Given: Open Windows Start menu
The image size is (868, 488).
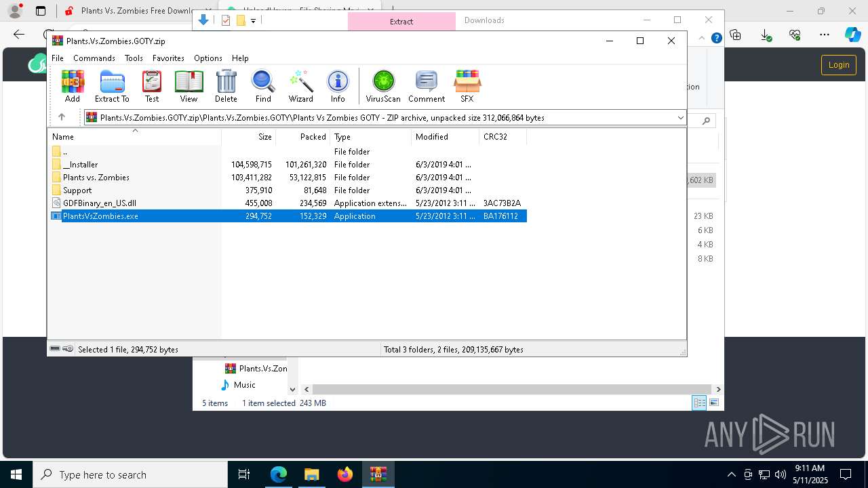Looking at the screenshot, I should (x=16, y=474).
